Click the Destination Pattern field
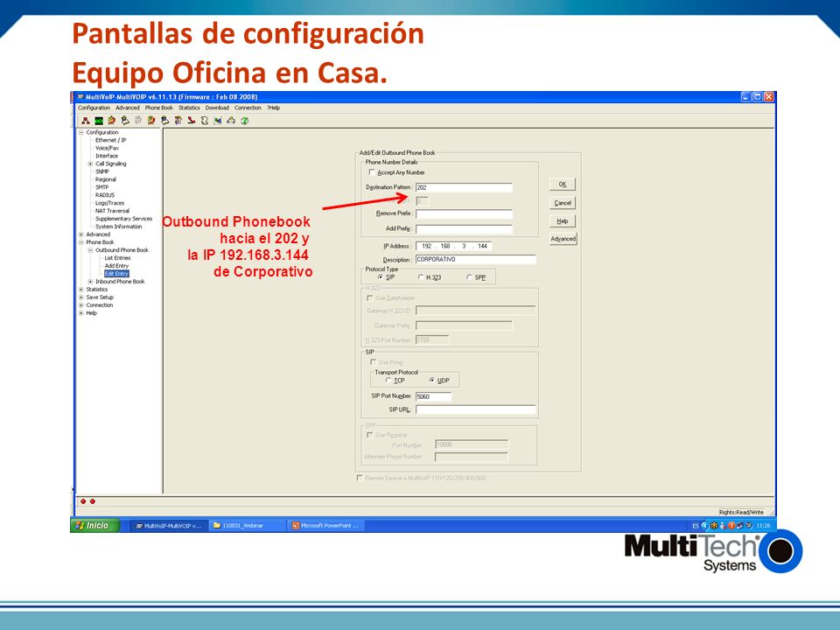 point(464,187)
